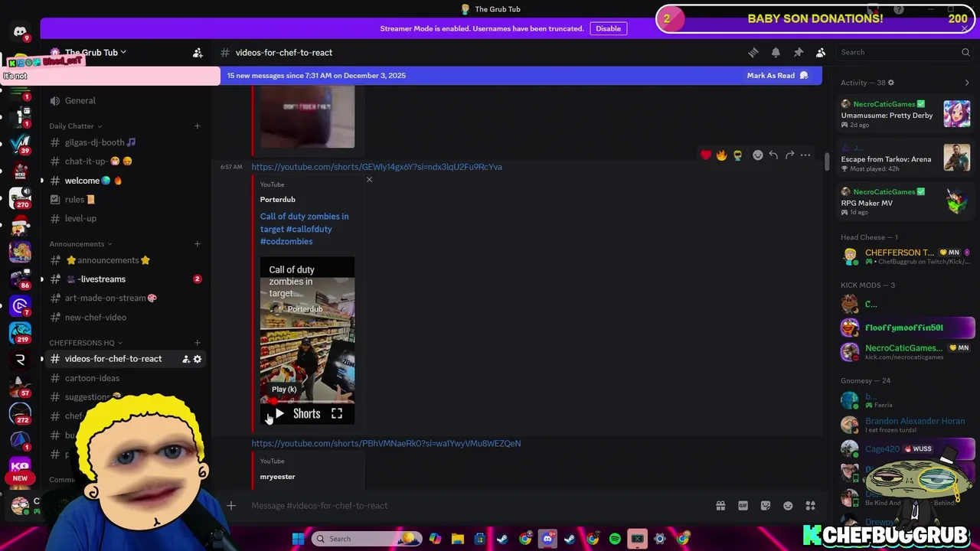Create a channel in CHEFFERSONS HQ
This screenshot has width=980, height=551.
click(197, 343)
